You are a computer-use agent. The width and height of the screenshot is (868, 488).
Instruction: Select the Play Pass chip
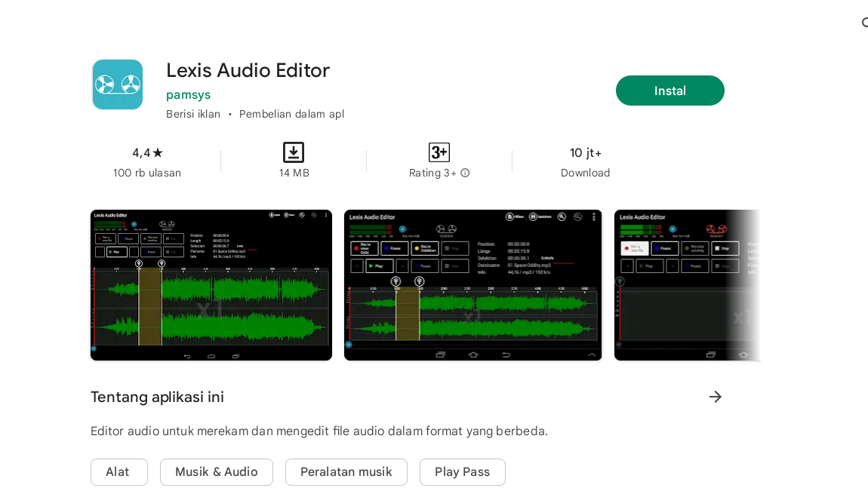[462, 472]
